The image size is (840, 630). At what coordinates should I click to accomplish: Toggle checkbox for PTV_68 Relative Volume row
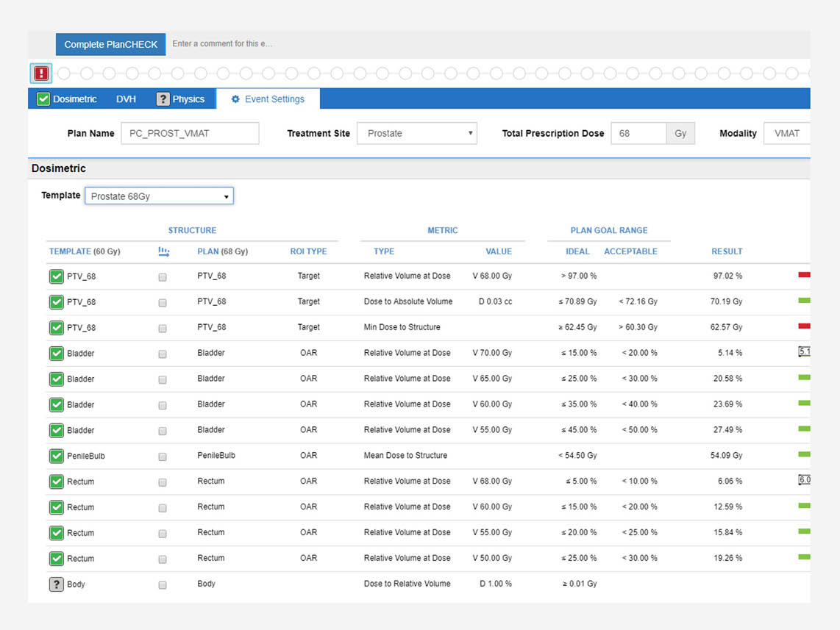(163, 277)
